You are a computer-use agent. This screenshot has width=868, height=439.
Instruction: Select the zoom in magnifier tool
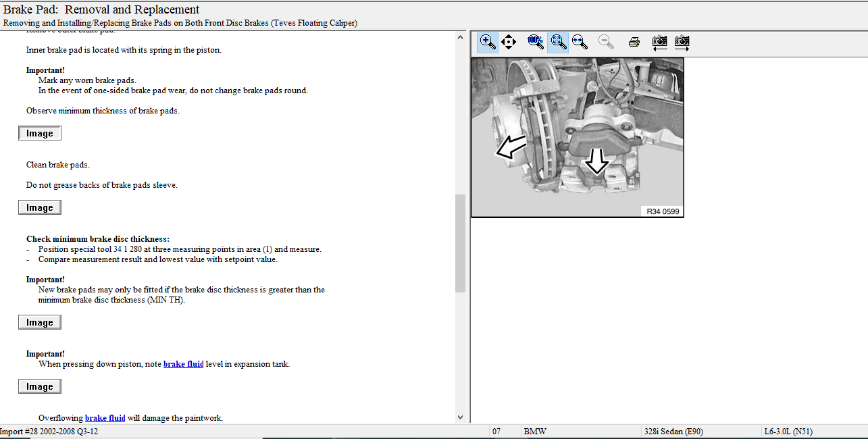tap(488, 42)
